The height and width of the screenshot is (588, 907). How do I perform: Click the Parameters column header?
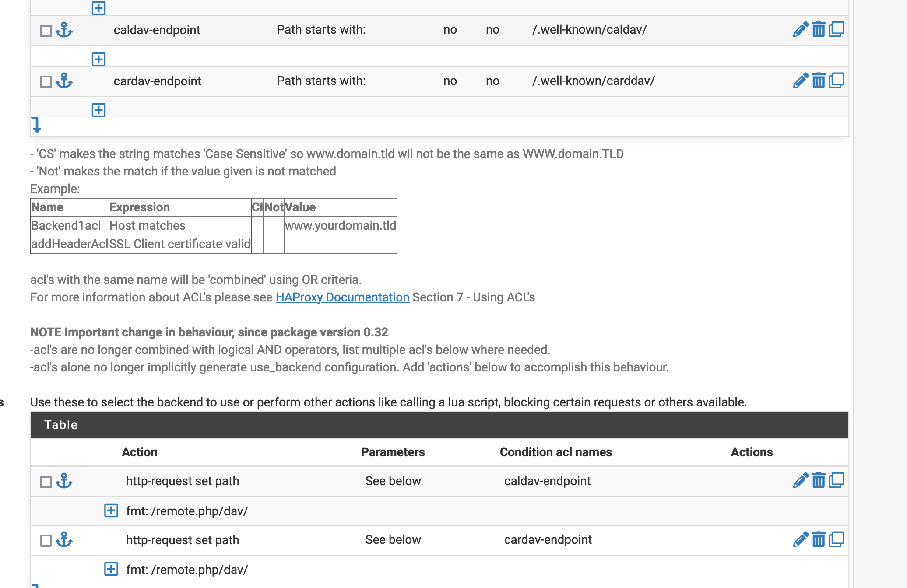click(393, 452)
